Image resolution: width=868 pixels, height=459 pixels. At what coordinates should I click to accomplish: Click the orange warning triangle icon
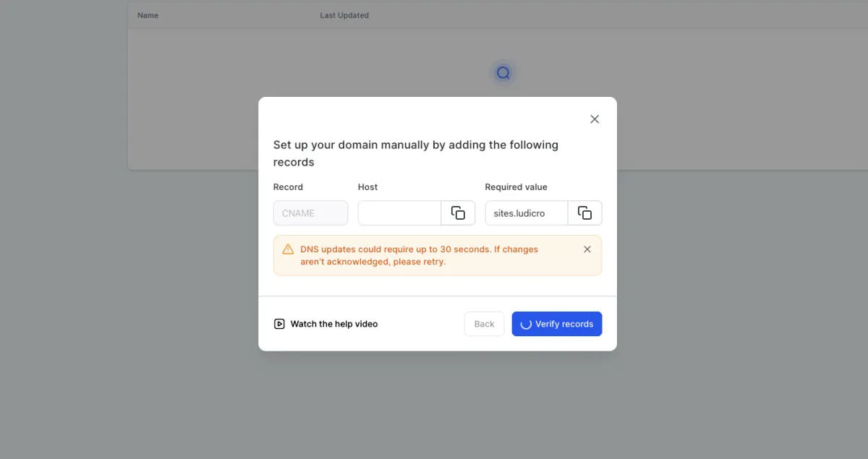tap(288, 249)
